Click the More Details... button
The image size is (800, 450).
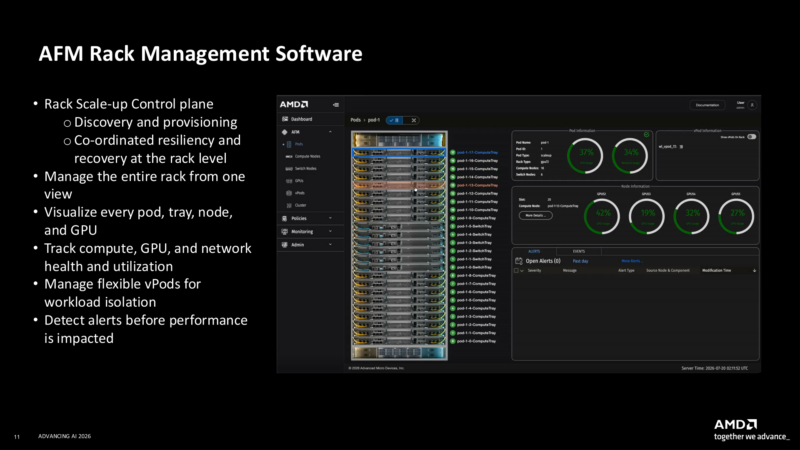pyautogui.click(x=536, y=215)
